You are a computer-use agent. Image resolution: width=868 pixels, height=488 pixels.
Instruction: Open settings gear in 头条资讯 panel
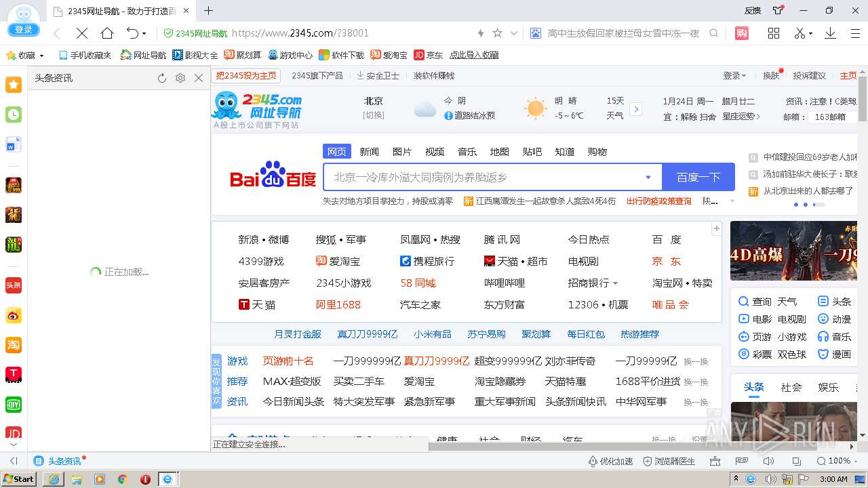click(x=180, y=78)
